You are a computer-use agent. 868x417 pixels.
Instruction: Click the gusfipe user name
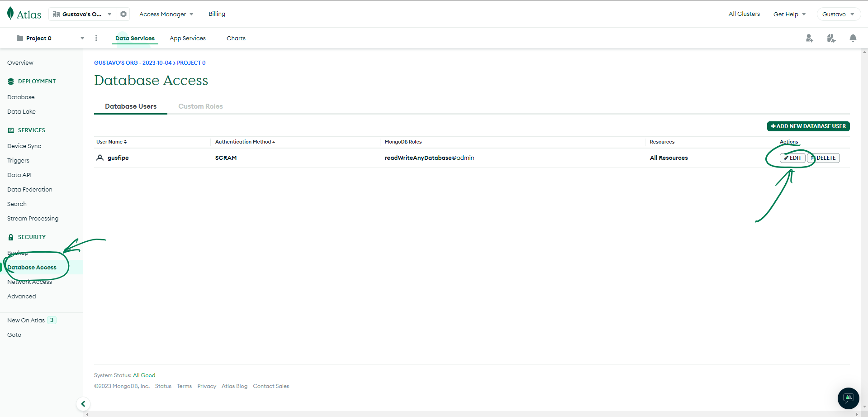(x=118, y=158)
